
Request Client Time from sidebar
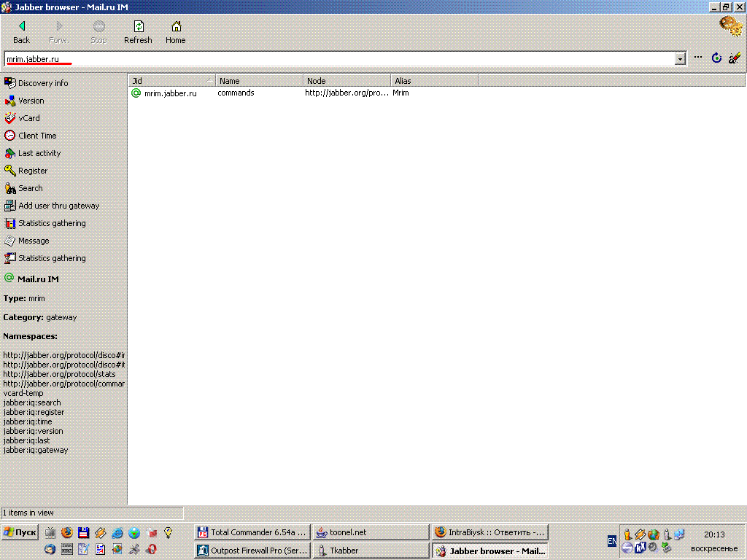coord(36,136)
